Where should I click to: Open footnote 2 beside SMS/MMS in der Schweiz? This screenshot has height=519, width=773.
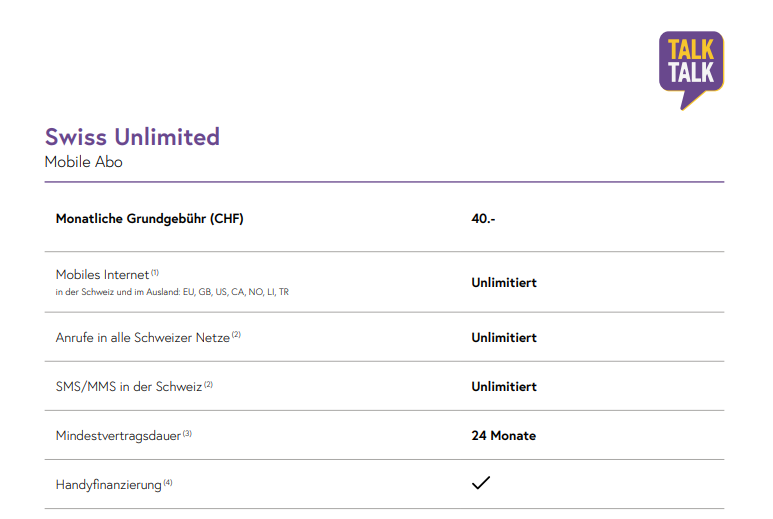(209, 384)
